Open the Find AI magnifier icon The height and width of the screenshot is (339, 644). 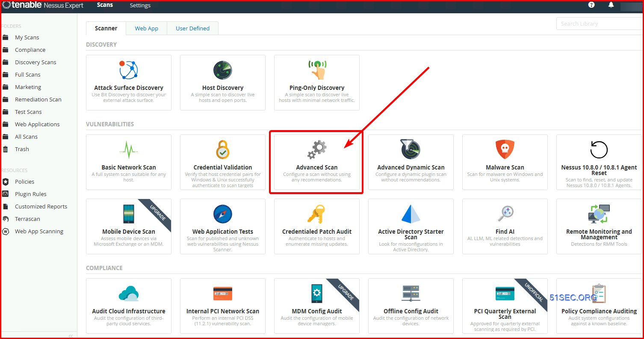pyautogui.click(x=505, y=214)
